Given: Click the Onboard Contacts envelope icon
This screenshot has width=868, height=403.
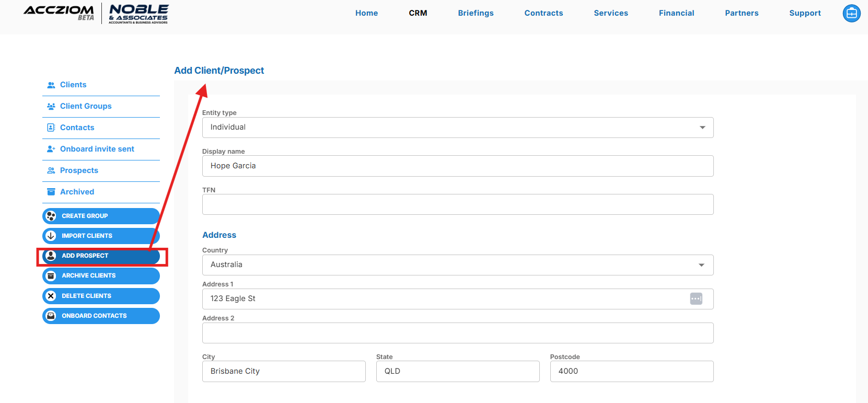Looking at the screenshot, I should point(51,316).
